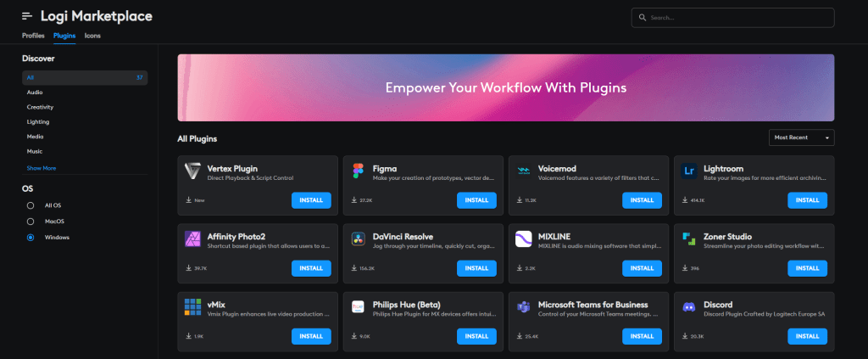Click the Lightroom Lr icon

688,171
